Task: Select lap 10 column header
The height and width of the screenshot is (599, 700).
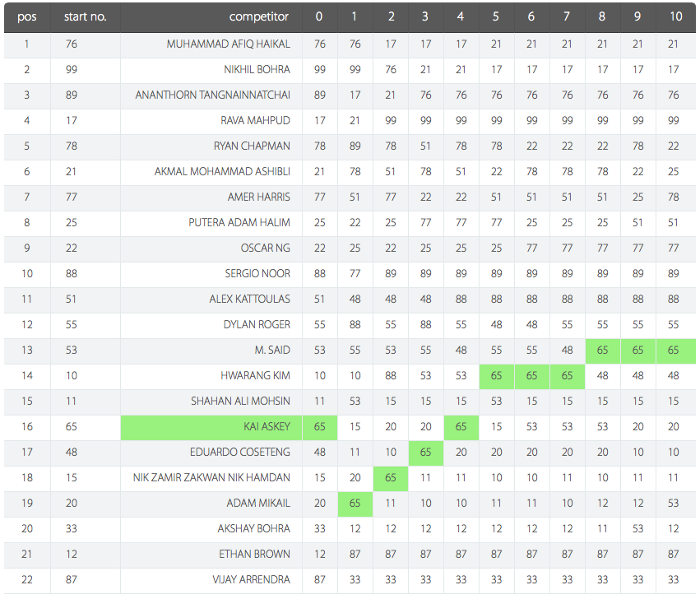Action: coord(675,17)
